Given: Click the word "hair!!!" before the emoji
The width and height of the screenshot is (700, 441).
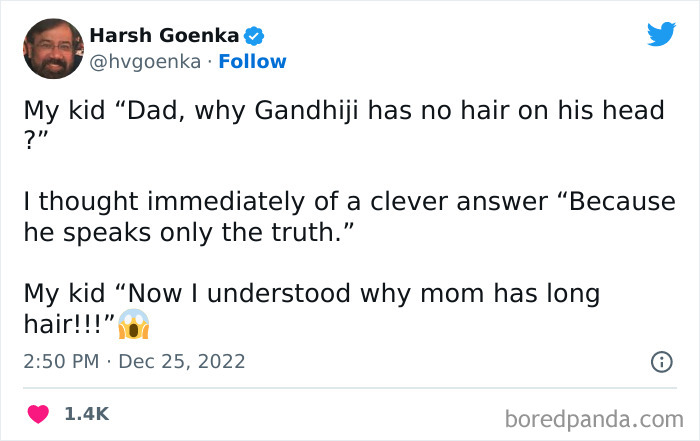Looking at the screenshot, I should tap(68, 322).
